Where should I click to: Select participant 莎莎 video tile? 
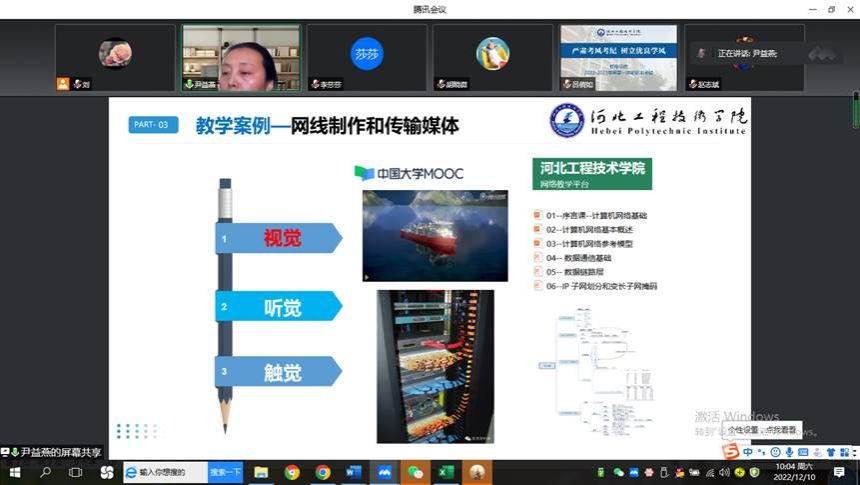[367, 56]
